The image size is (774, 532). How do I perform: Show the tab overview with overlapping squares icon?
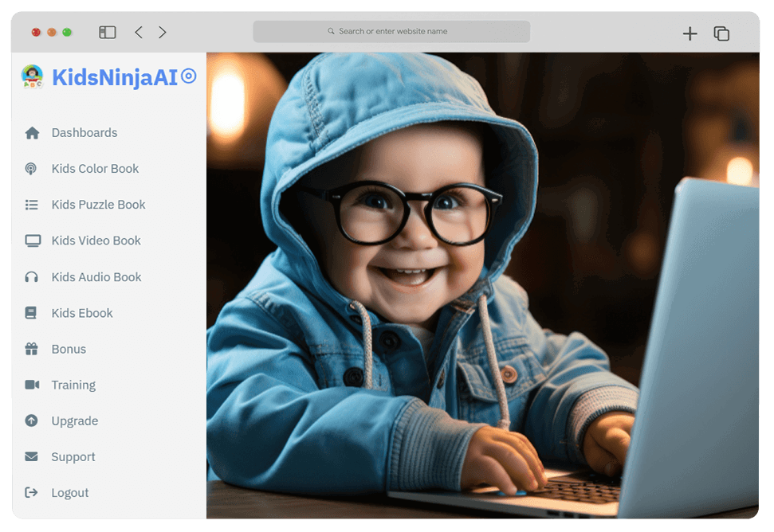tap(721, 33)
